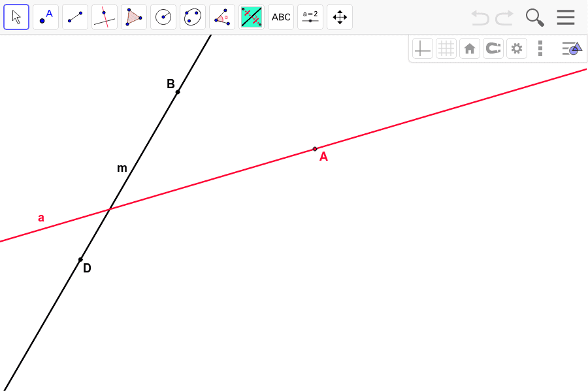Select the Angle measurement tool
The image size is (588, 392).
(222, 17)
